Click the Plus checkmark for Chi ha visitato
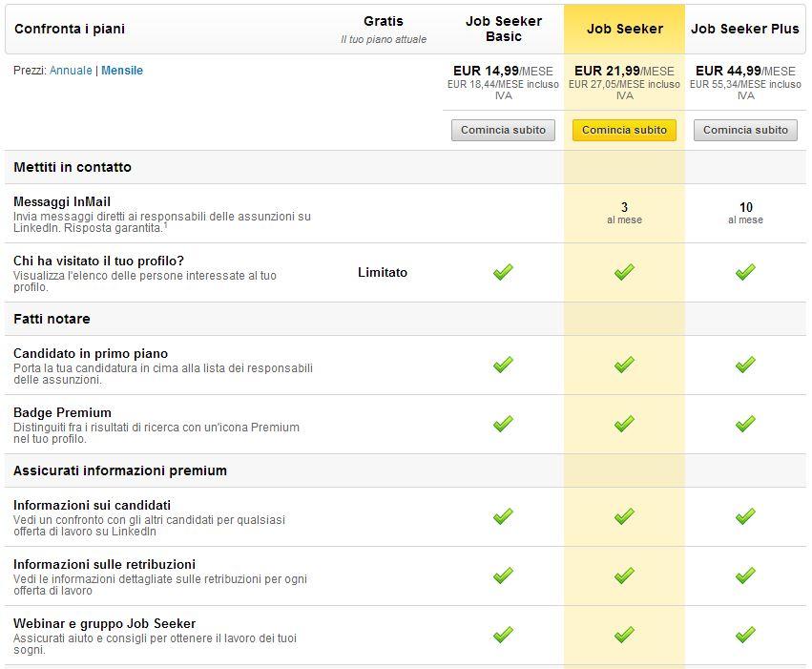The height and width of the screenshot is (669, 812). pos(745,272)
